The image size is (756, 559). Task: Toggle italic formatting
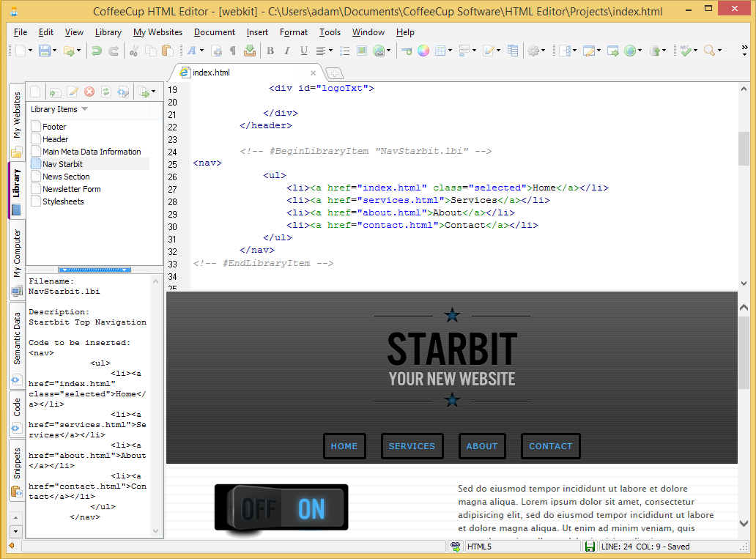tap(287, 51)
